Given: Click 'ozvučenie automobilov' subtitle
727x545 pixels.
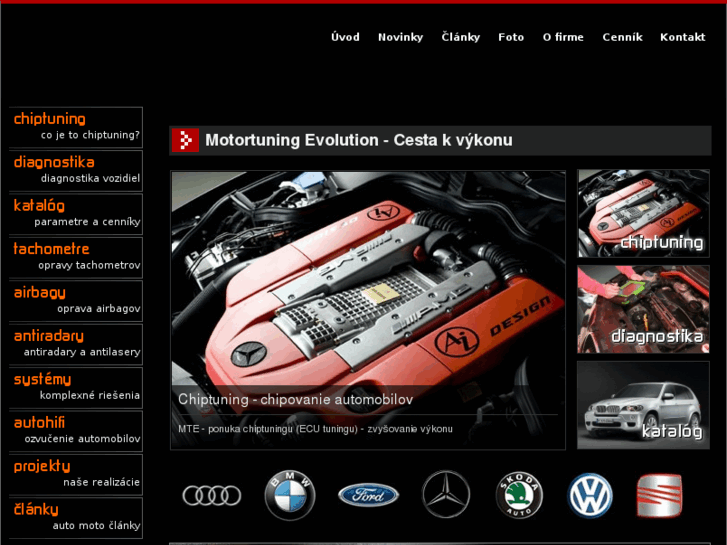Looking at the screenshot, I should pos(83,439).
